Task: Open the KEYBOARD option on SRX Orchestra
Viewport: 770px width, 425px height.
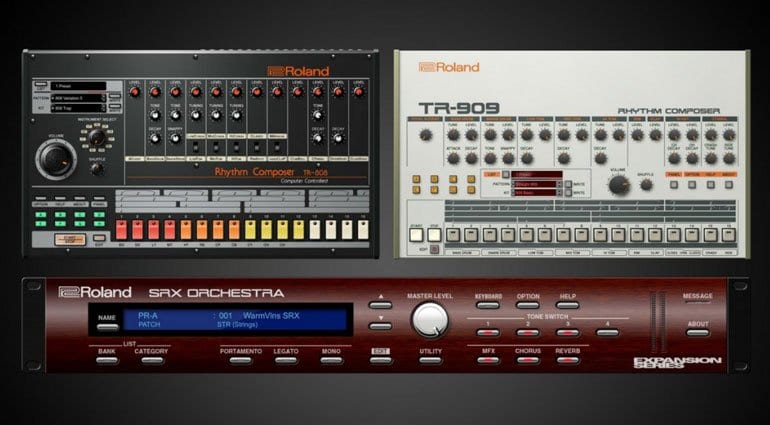Action: [x=488, y=305]
